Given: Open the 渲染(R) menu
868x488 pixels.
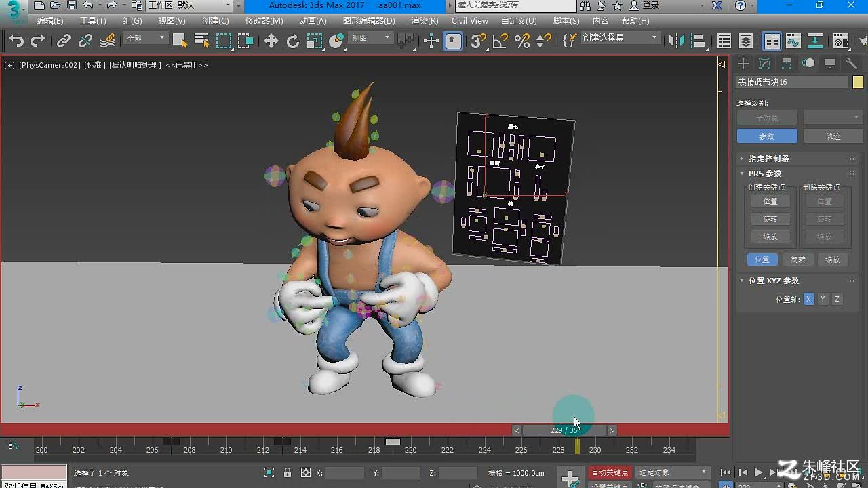Looking at the screenshot, I should [x=425, y=21].
